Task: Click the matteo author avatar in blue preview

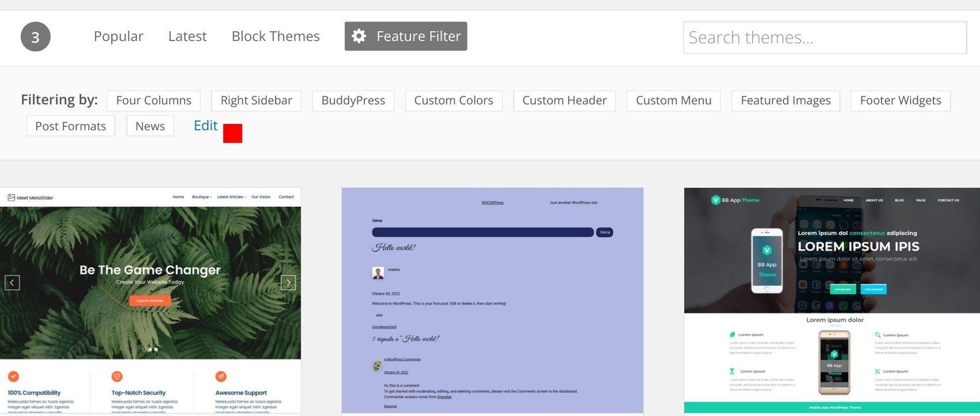Action: click(x=378, y=273)
